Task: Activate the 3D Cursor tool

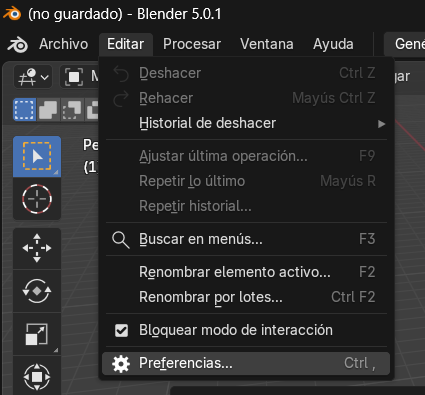Action: pyautogui.click(x=37, y=199)
